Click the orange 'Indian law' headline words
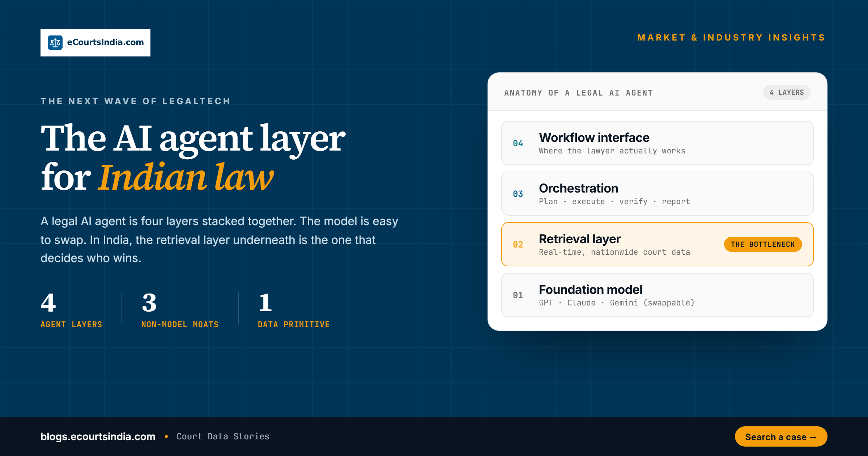Image resolution: width=868 pixels, height=456 pixels. pos(186,177)
